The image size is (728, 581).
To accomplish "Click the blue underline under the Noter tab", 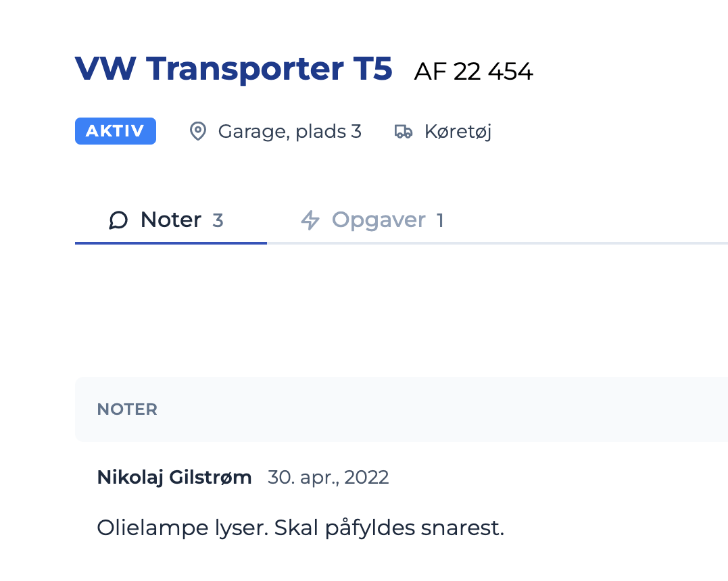I will pos(170,242).
